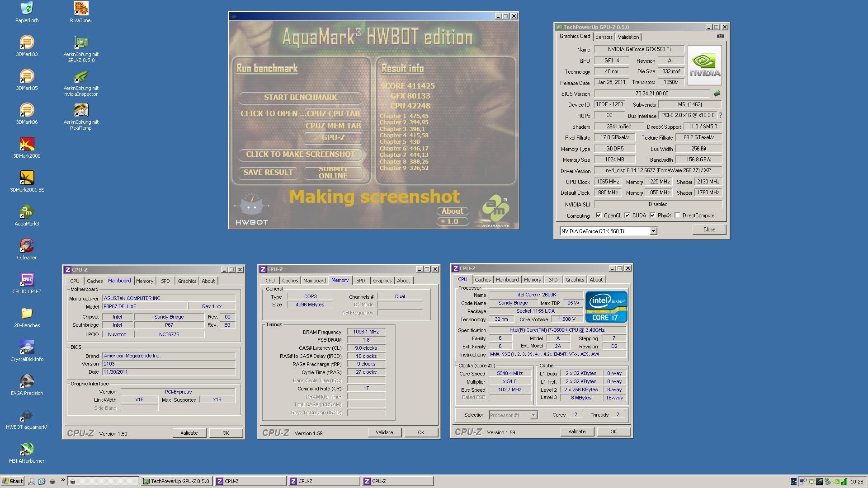Launch the 3DMark06 shortcut
The width and height of the screenshot is (868, 488).
pyautogui.click(x=27, y=110)
